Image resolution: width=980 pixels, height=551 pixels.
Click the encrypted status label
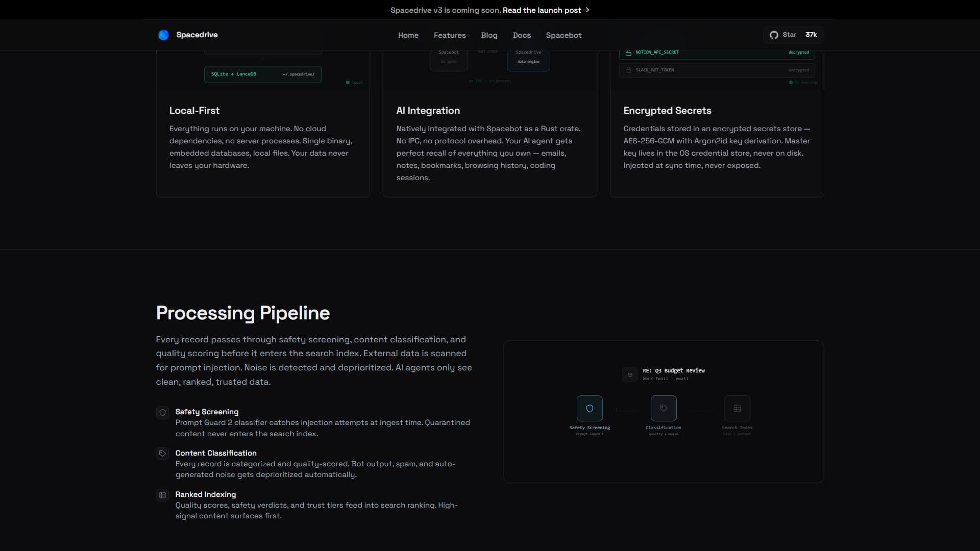798,70
